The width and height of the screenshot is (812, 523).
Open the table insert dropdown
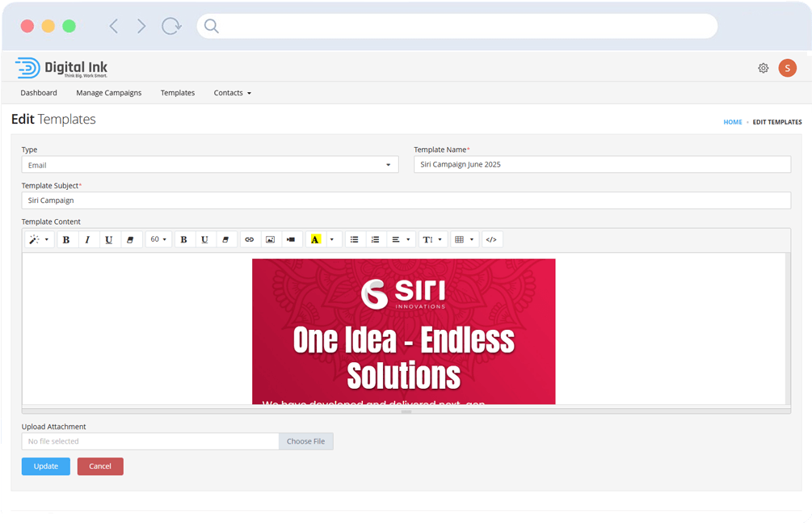[464, 239]
